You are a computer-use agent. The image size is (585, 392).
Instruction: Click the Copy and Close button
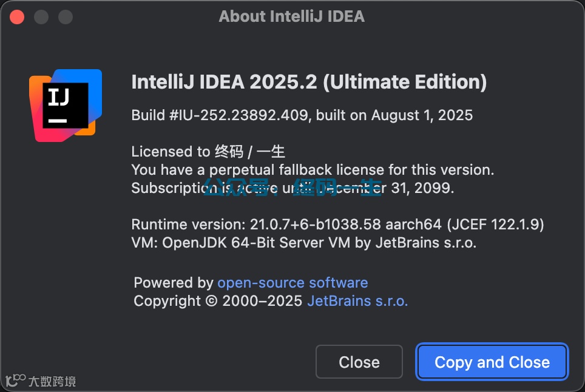tap(492, 362)
